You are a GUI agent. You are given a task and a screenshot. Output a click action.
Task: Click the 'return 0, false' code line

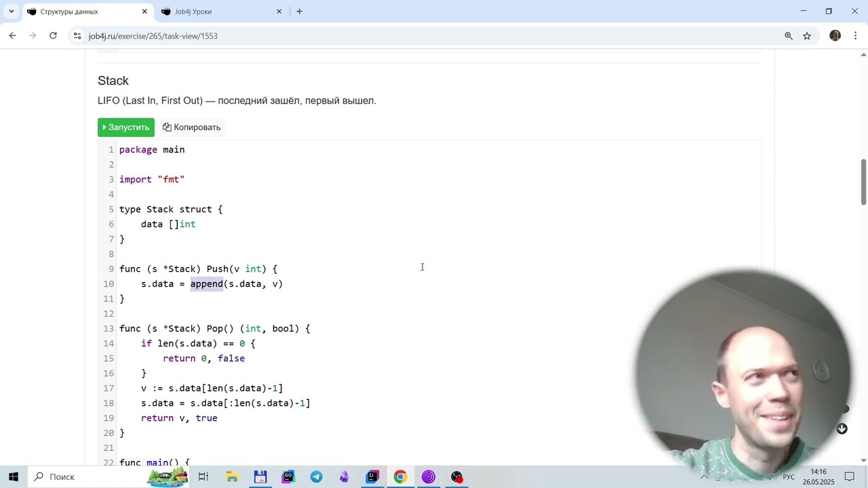[x=203, y=359]
